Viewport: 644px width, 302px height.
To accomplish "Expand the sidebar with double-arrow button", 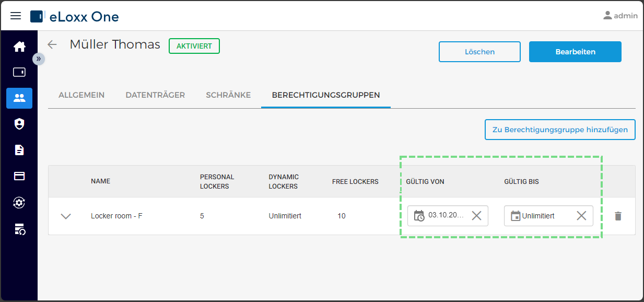I will coord(39,59).
